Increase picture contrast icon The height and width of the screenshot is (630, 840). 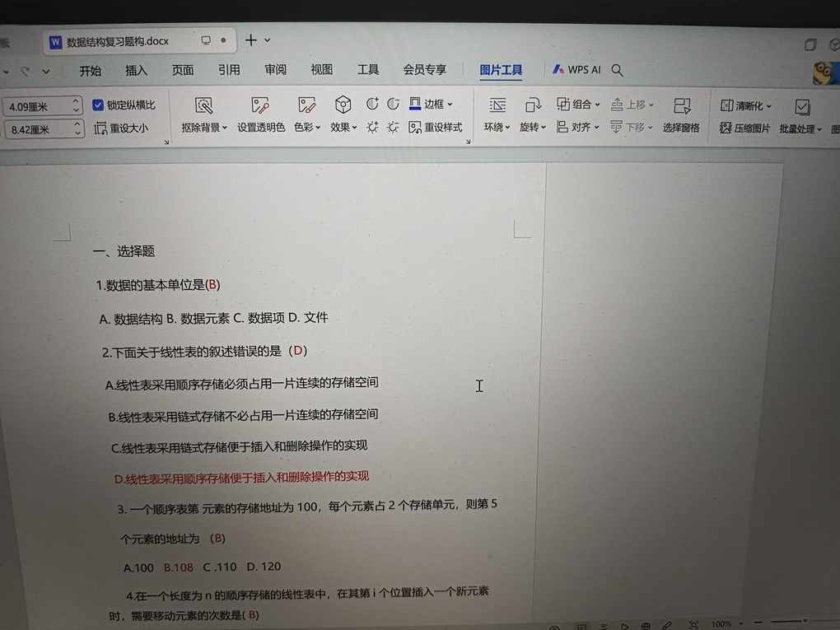[x=372, y=104]
